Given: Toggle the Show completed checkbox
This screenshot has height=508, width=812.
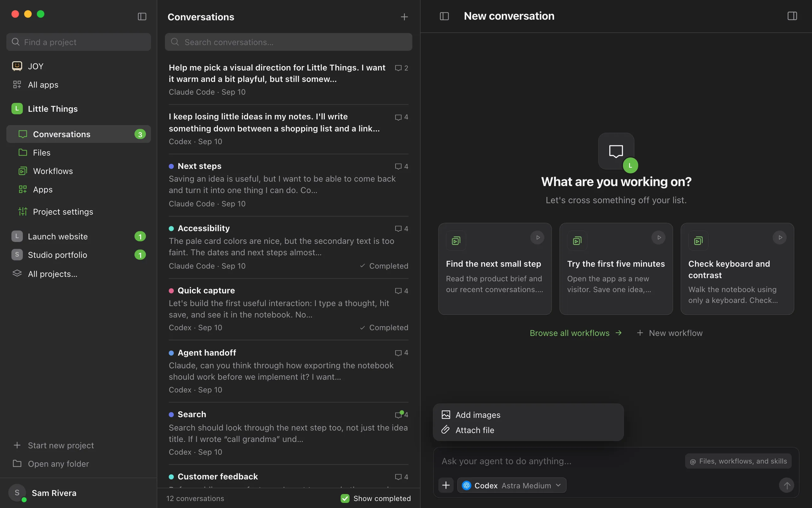Looking at the screenshot, I should pyautogui.click(x=345, y=498).
